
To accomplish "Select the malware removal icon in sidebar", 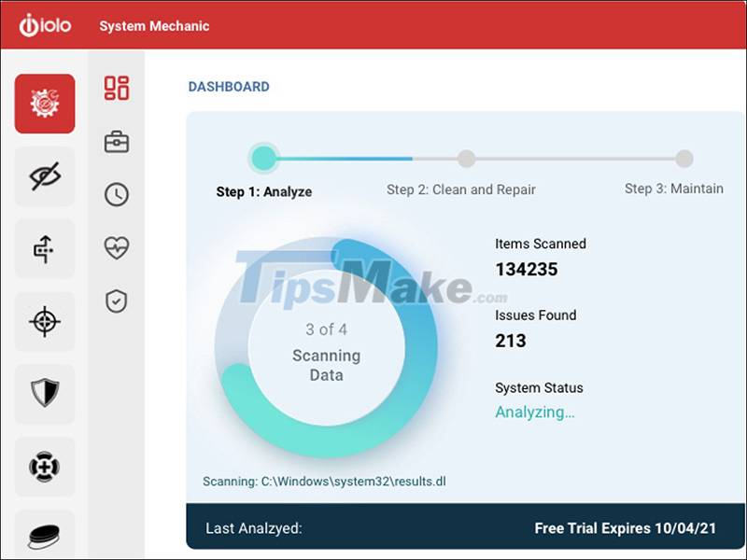I will (44, 467).
